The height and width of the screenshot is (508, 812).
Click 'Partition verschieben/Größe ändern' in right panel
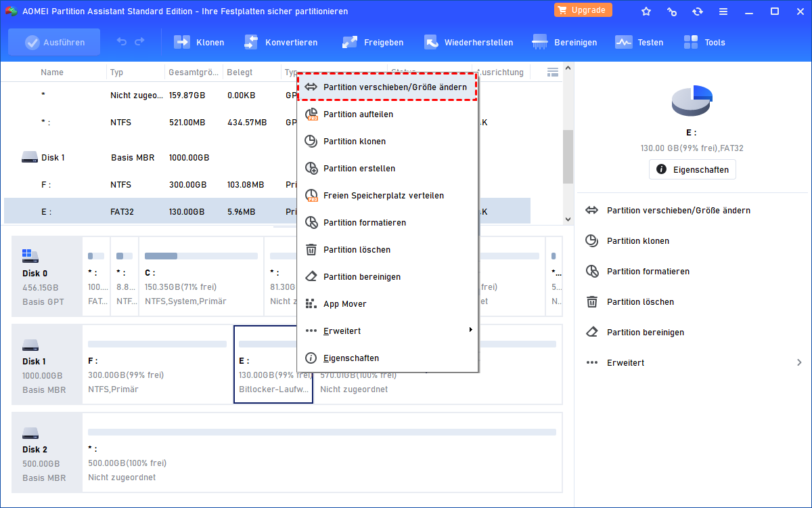pos(678,211)
